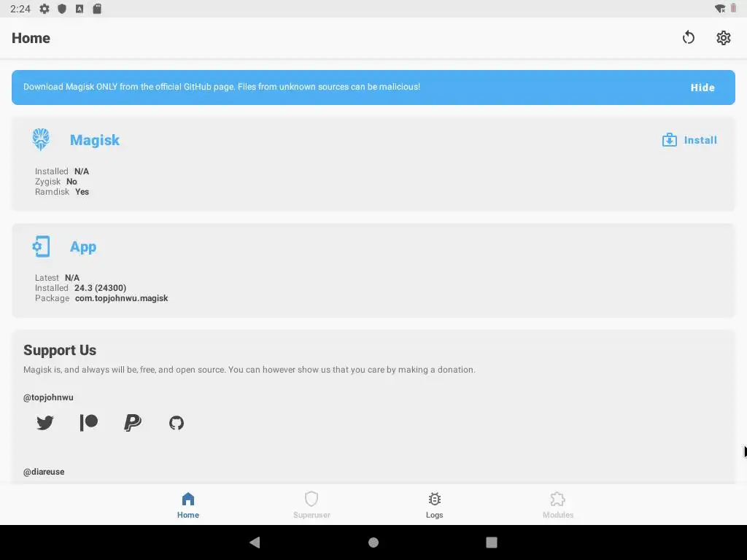Click the @diareuse handle
The width and height of the screenshot is (747, 560).
44,472
